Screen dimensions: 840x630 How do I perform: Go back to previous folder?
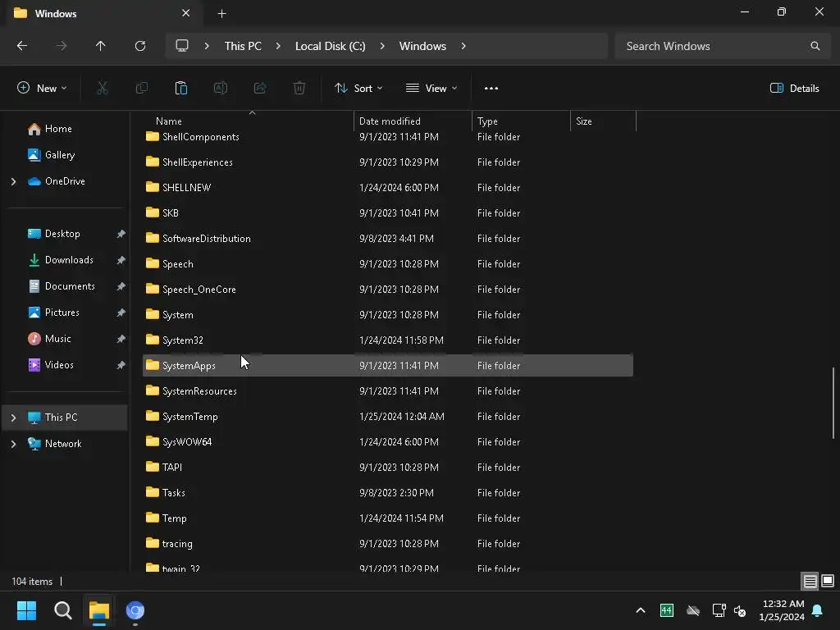[22, 46]
